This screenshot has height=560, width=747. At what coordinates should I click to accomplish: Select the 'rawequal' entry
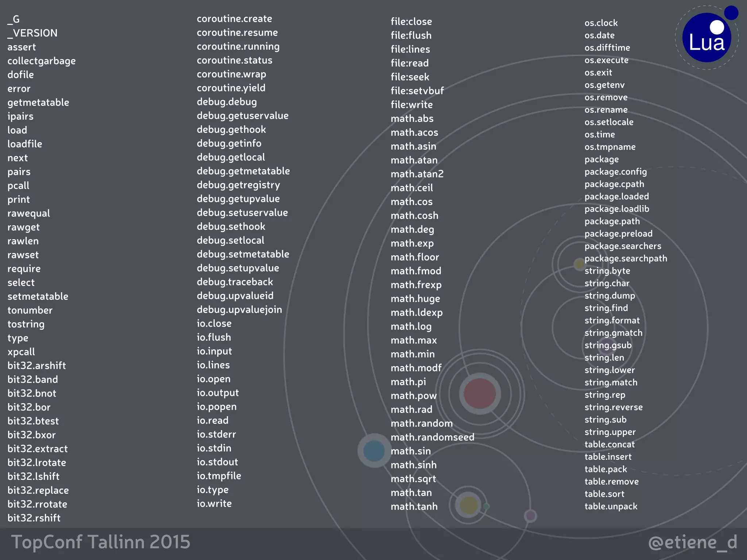click(29, 213)
